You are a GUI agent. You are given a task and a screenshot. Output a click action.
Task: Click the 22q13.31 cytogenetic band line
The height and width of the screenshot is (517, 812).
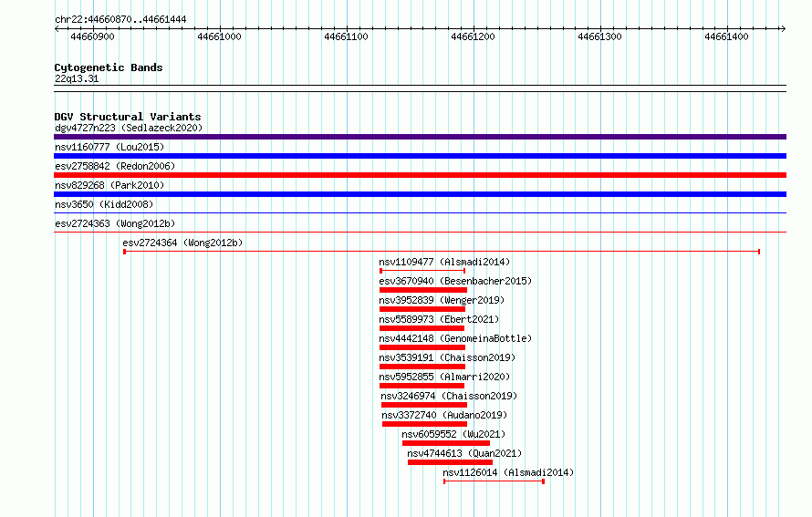coord(420,88)
